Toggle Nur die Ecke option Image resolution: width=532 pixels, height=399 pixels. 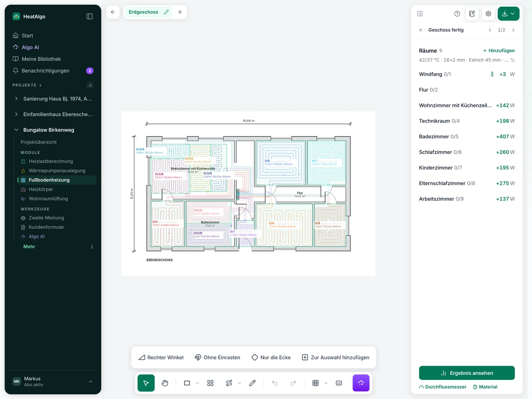click(271, 357)
